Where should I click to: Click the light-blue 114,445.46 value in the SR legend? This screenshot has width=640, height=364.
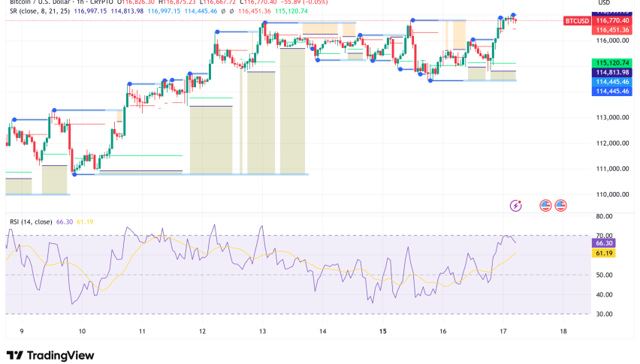coord(201,11)
